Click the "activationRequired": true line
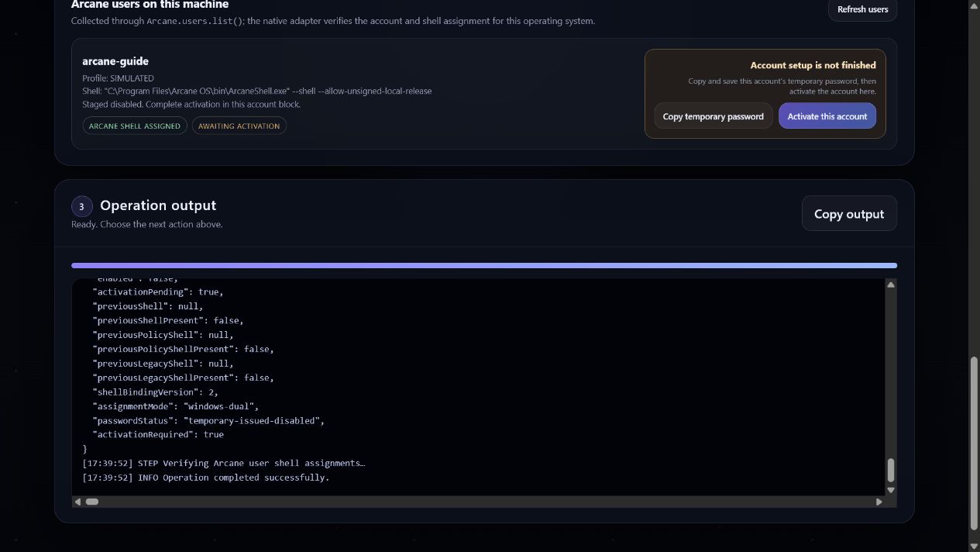This screenshot has width=980, height=552. tap(158, 435)
